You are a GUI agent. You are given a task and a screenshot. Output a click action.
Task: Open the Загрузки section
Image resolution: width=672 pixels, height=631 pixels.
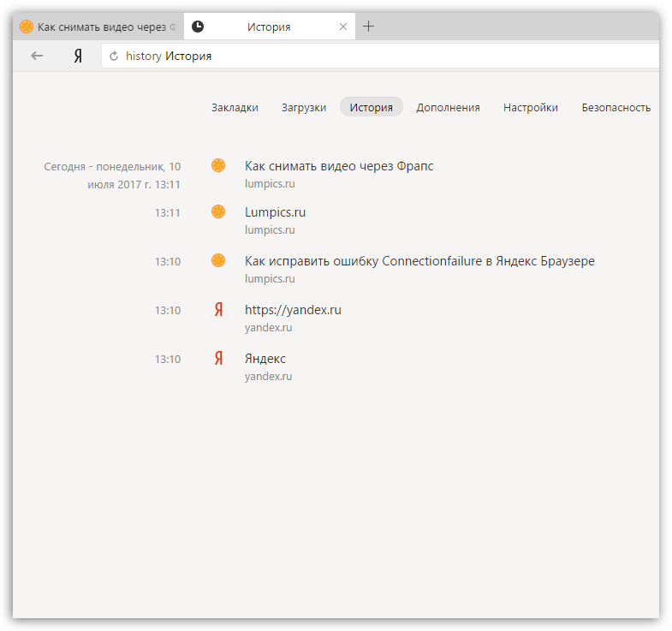pos(304,108)
